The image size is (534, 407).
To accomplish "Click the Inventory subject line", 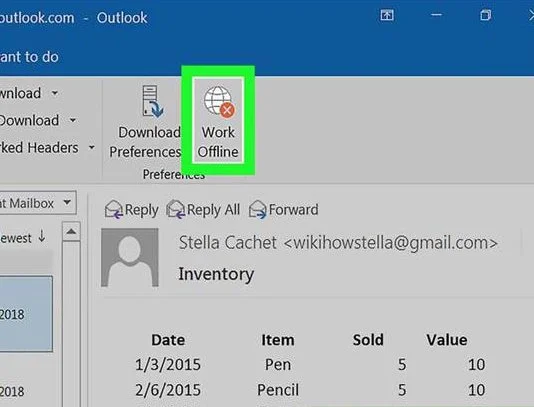I will coord(216,274).
